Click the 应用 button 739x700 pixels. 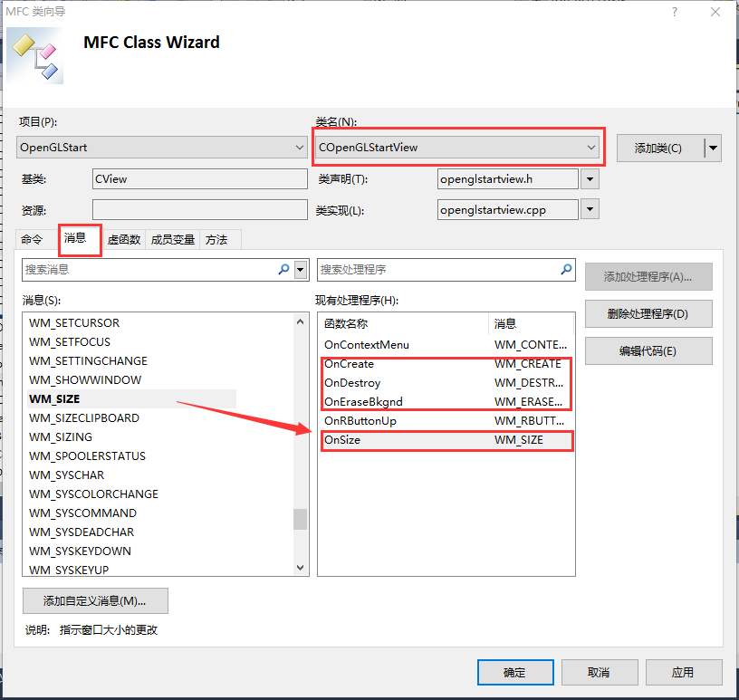(684, 672)
